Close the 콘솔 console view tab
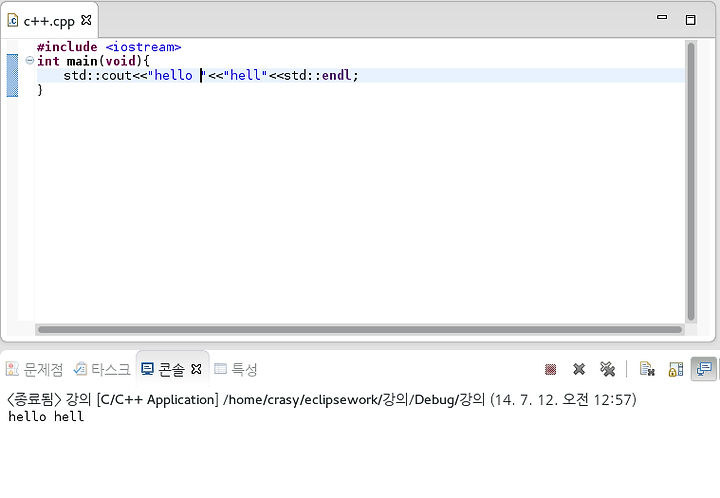Screen dimensions: 720x498 click(x=196, y=369)
